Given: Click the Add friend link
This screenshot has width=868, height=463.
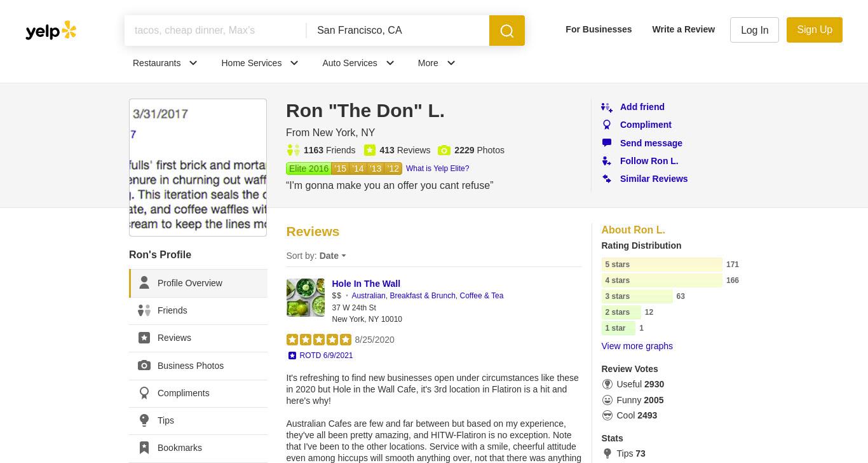Looking at the screenshot, I should point(642,107).
